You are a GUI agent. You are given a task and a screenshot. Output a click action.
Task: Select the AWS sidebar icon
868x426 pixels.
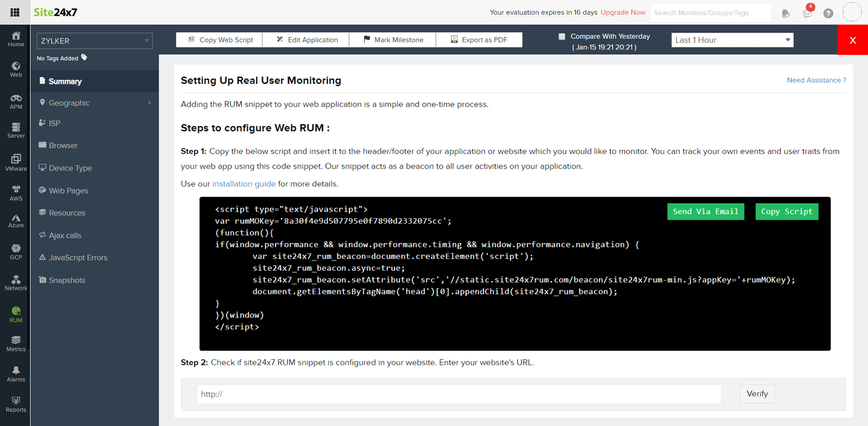(16, 193)
